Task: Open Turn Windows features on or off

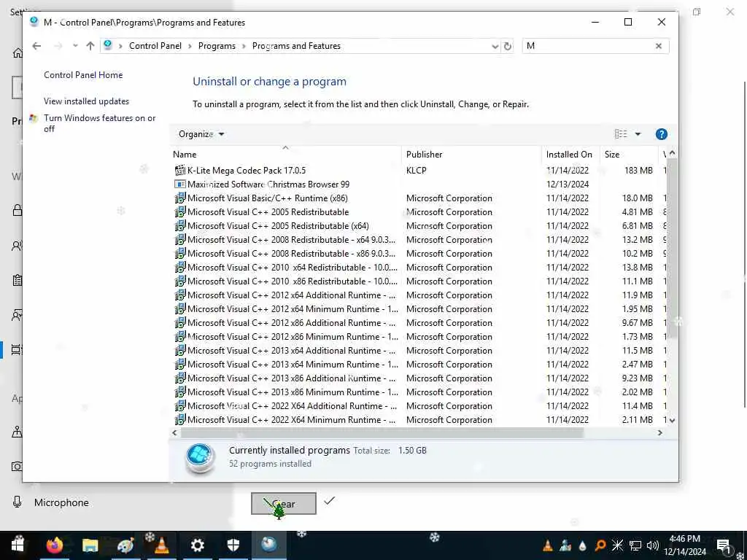Action: (x=99, y=123)
